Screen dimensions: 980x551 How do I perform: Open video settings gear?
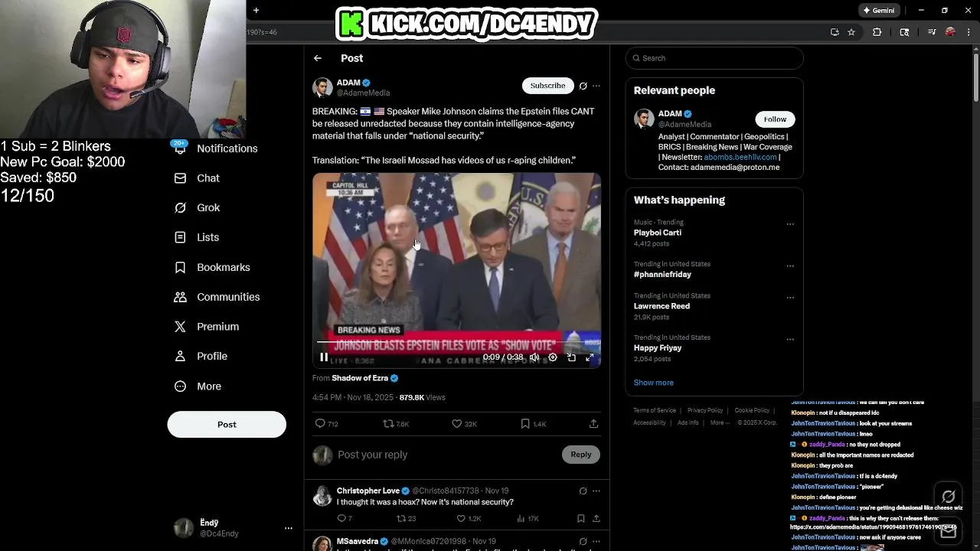coord(553,357)
